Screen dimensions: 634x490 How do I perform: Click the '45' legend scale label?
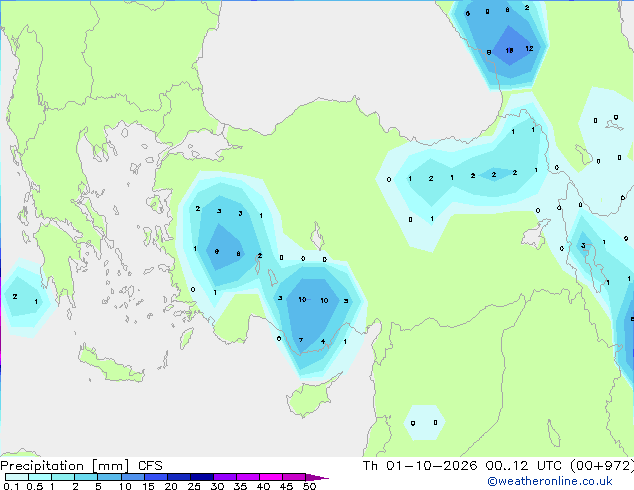tap(286, 486)
